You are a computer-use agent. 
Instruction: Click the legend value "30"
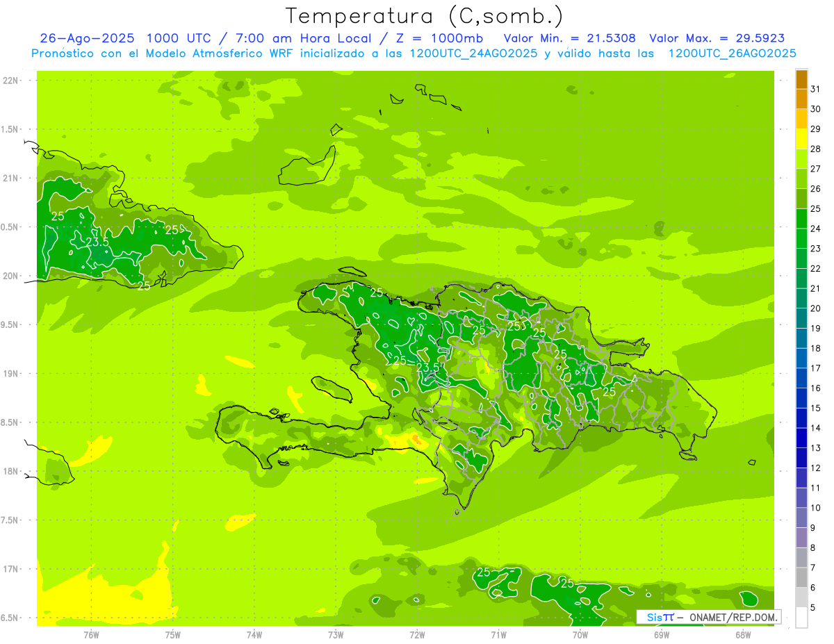coord(815,109)
